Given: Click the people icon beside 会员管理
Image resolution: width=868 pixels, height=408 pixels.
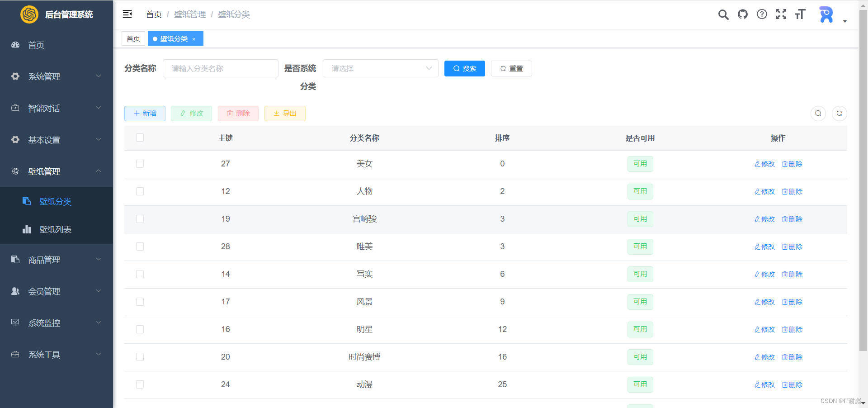Looking at the screenshot, I should (x=15, y=291).
